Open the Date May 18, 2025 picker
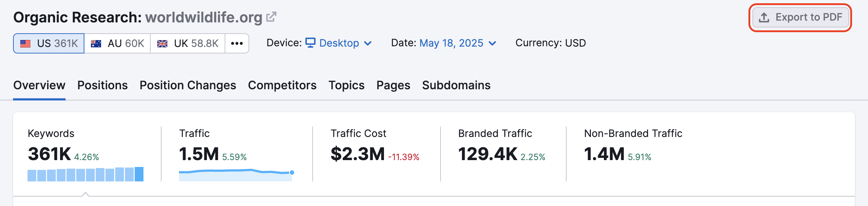This screenshot has width=868, height=206. pyautogui.click(x=451, y=43)
